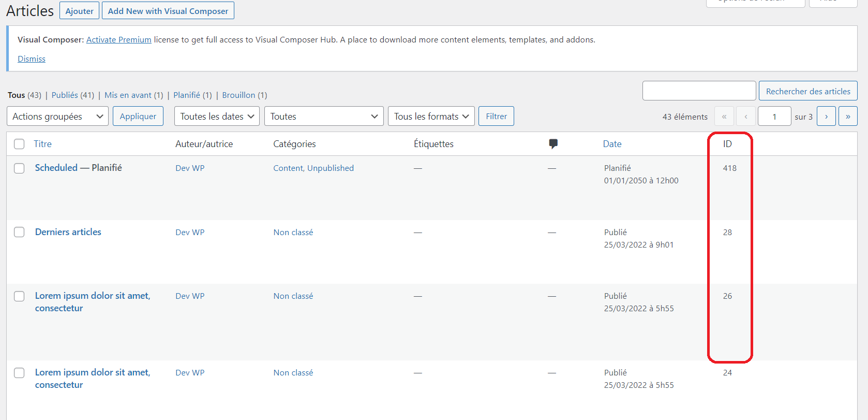This screenshot has height=420, width=868.
Task: Focus the article search field
Action: pyautogui.click(x=699, y=91)
